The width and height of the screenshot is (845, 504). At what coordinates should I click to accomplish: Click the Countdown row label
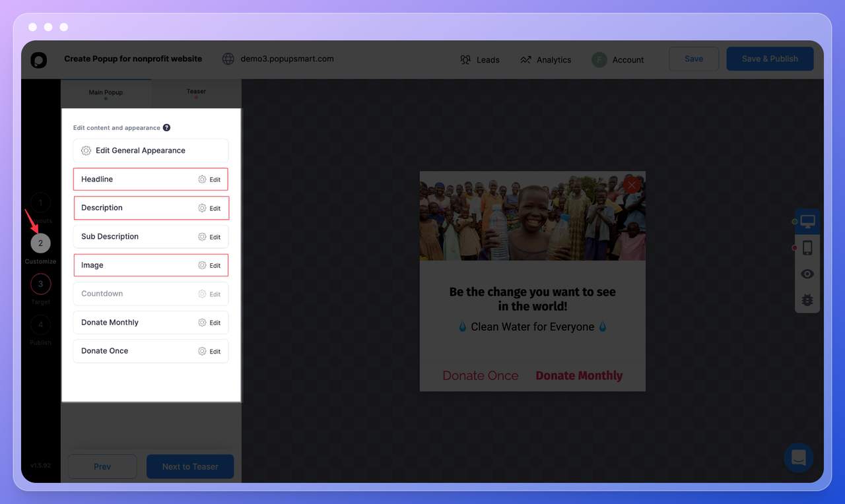coord(102,294)
